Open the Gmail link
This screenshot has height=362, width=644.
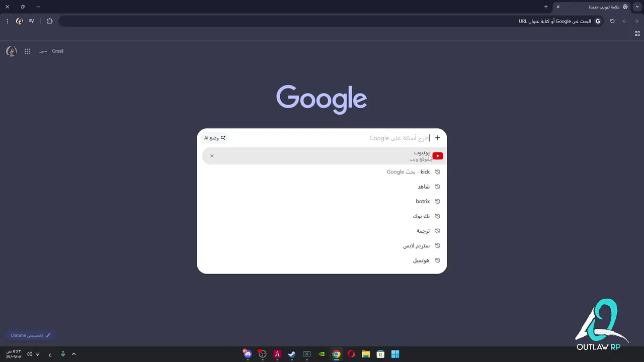(57, 51)
